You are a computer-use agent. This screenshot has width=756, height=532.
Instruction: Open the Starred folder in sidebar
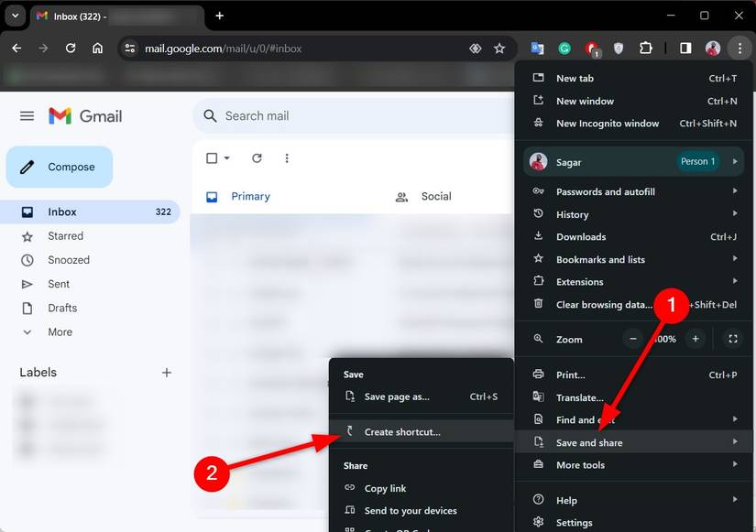point(65,236)
